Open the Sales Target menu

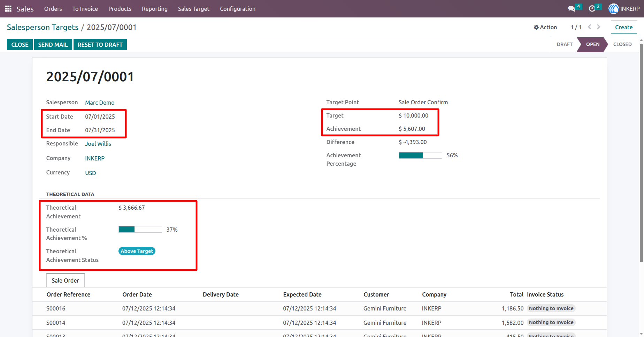coord(194,9)
